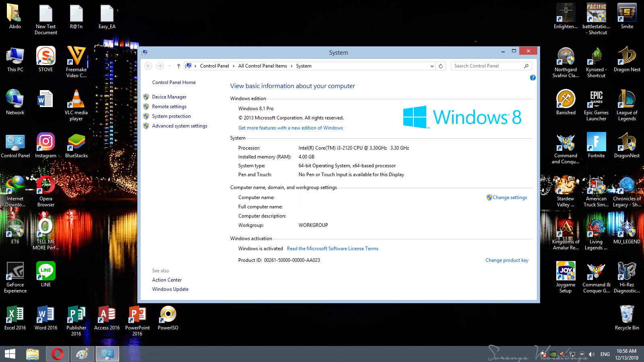Click 'Get more features with a new edition of Windows'
644x362 pixels.
291,128
